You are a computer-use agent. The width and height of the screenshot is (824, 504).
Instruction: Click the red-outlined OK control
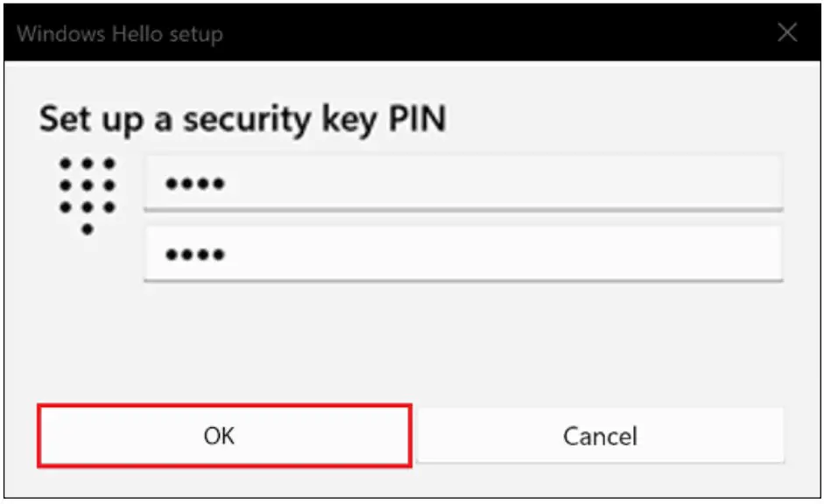[223, 435]
